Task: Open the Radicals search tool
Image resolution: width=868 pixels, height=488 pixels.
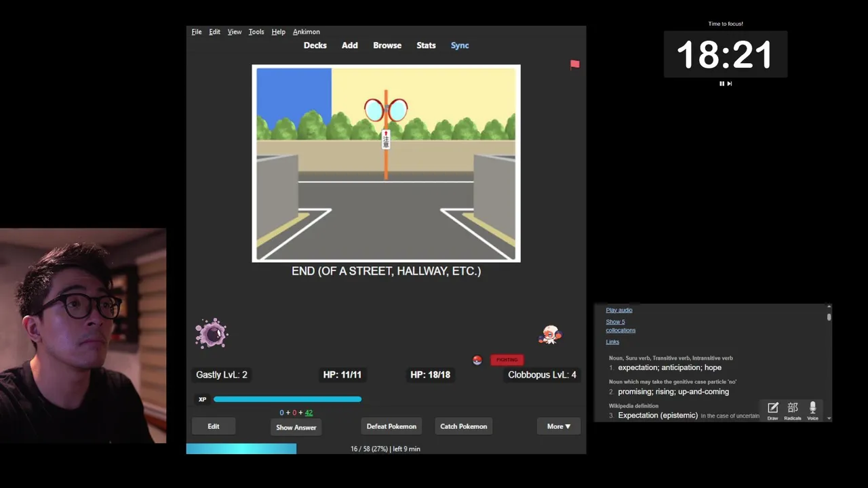Action: tap(793, 410)
